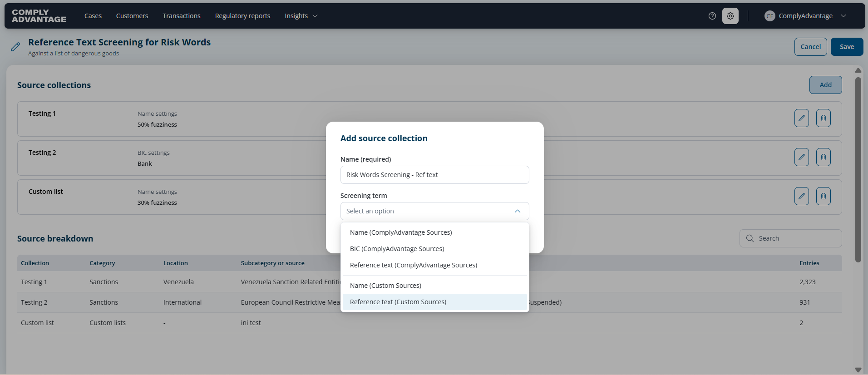Click the vertical scrollbar thumb
Viewport: 868px width, 375px height.
click(858, 170)
